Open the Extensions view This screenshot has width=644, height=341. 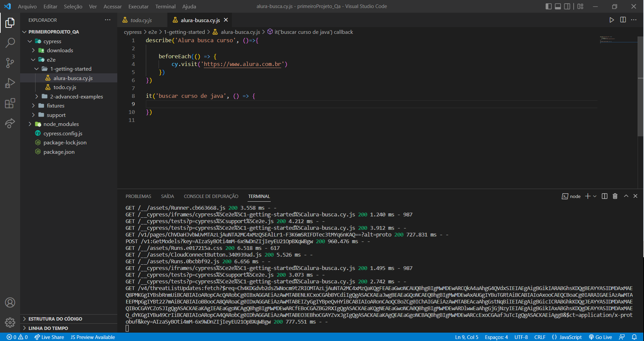pos(10,103)
